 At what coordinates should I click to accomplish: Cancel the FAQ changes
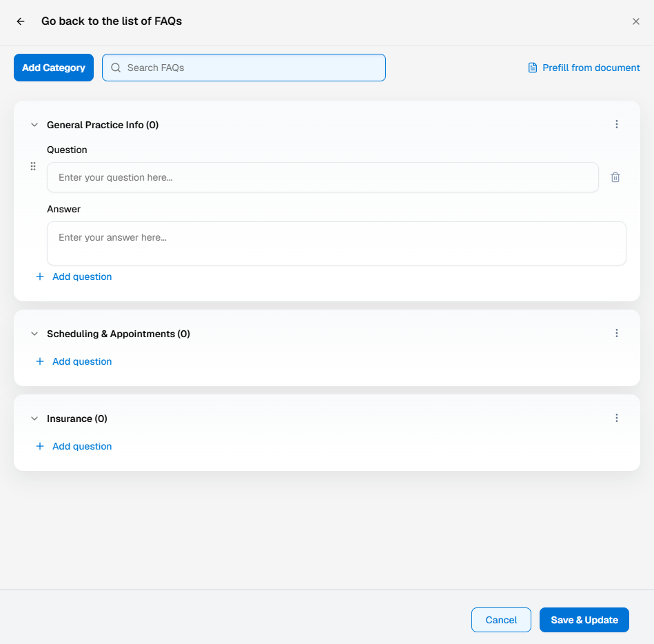501,620
